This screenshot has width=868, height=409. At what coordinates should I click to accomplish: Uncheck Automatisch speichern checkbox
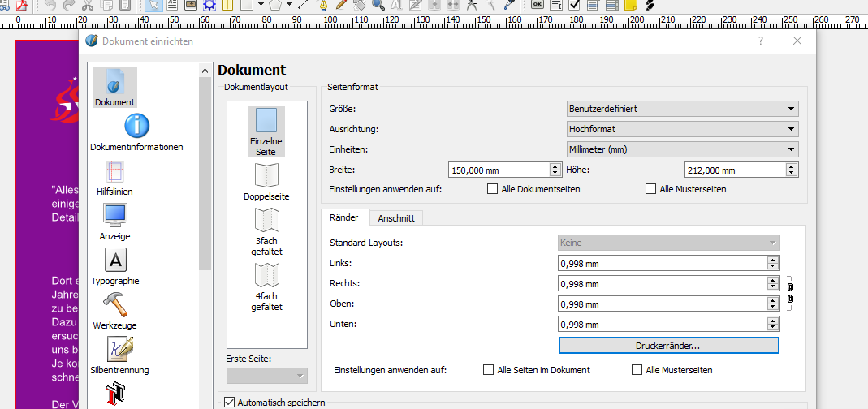tap(229, 402)
